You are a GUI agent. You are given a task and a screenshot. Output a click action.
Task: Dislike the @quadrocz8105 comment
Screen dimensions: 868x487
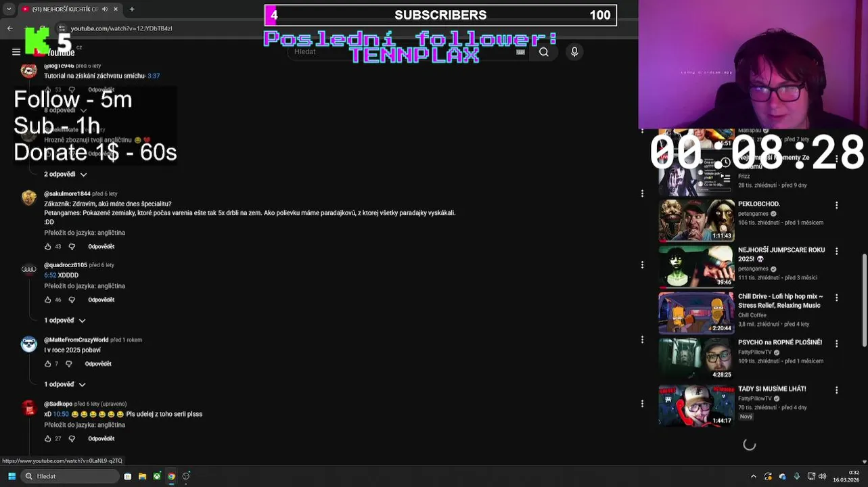pos(72,300)
